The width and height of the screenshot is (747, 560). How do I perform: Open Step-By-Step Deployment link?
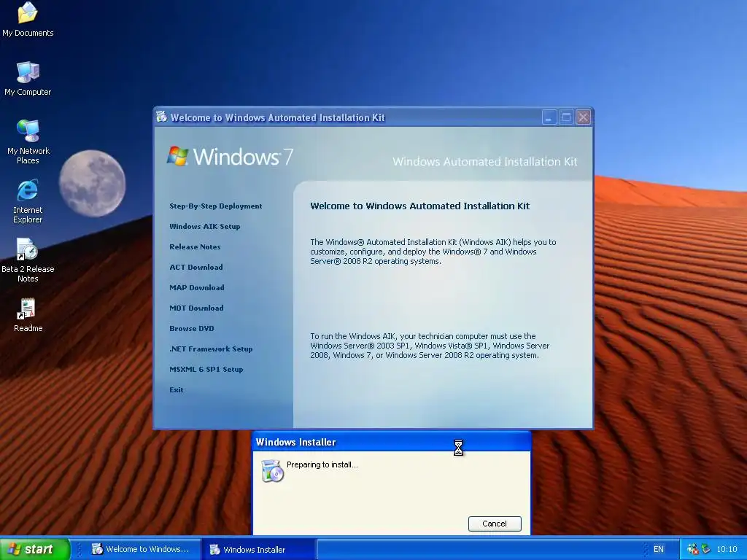coord(216,206)
